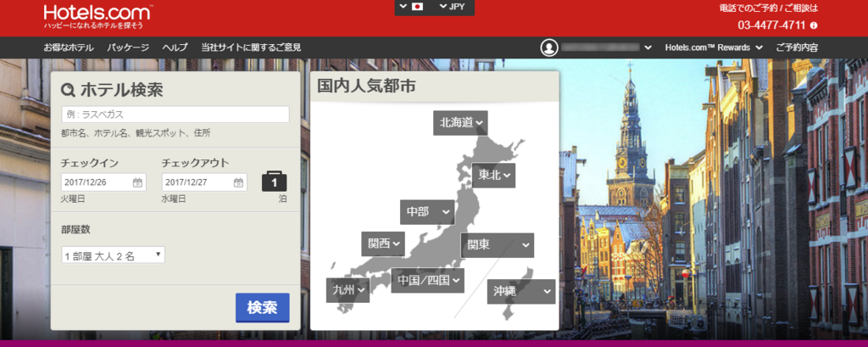Expand the 関東 region dropdown
Image resolution: width=868 pixels, height=347 pixels.
[x=497, y=245]
